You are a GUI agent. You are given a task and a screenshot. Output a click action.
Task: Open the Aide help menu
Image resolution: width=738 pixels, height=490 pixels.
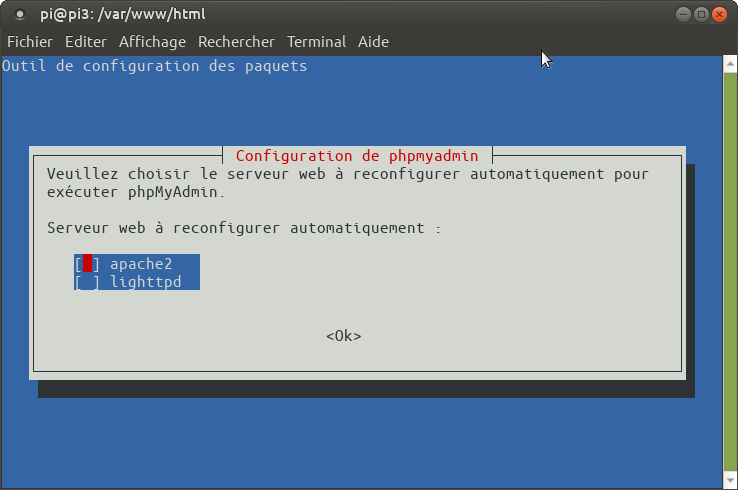point(373,42)
